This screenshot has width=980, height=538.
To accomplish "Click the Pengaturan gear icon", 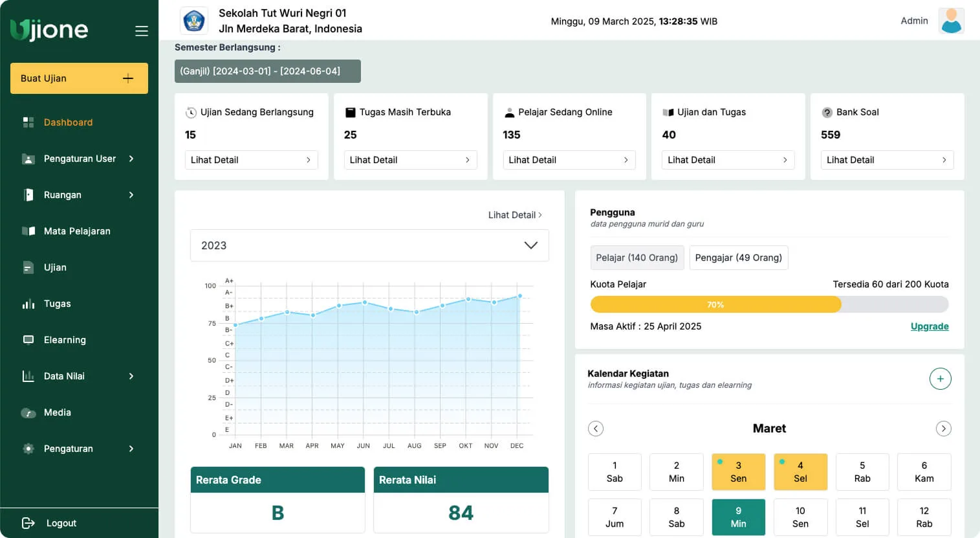I will 28,449.
